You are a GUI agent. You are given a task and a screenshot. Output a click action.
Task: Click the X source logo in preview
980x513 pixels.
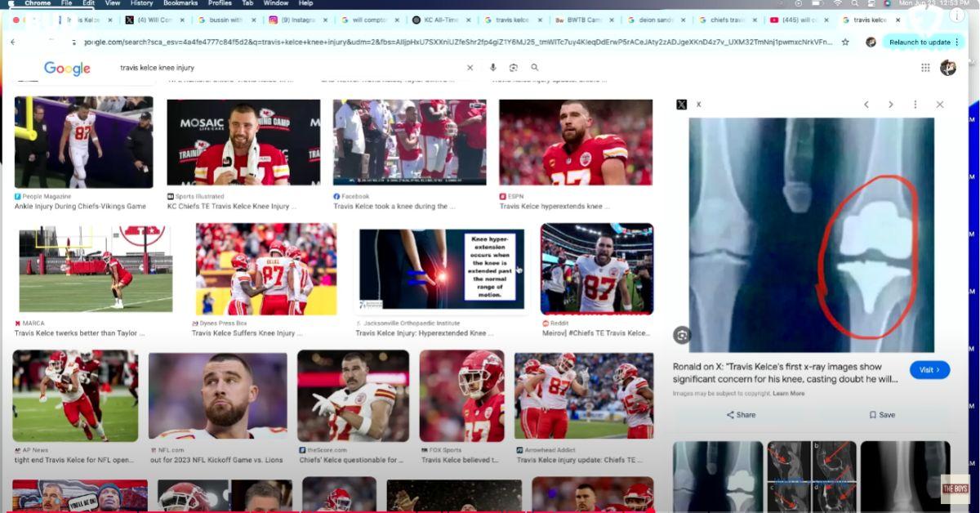[681, 105]
